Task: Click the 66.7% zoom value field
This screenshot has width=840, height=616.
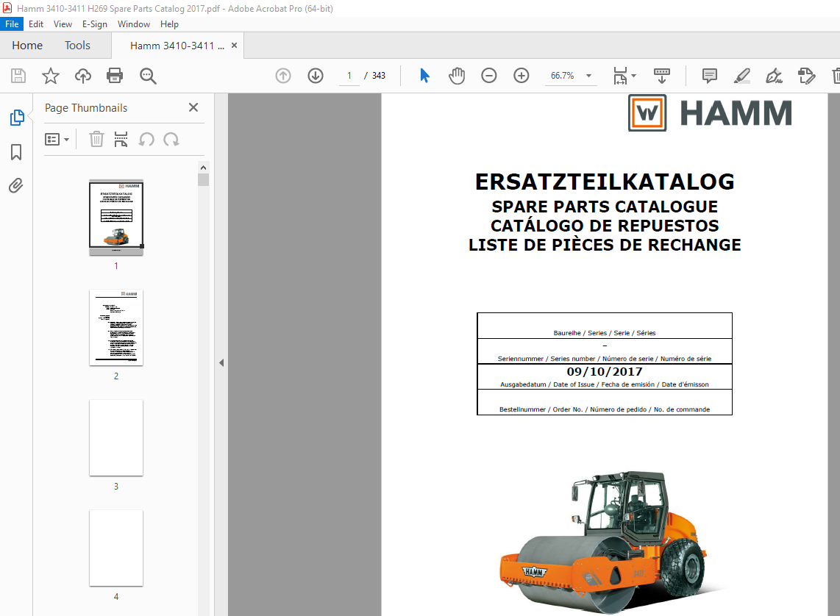Action: tap(563, 76)
